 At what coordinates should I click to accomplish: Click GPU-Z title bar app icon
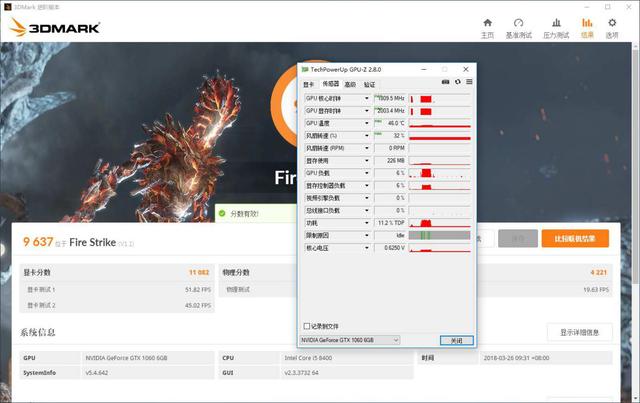click(x=304, y=69)
